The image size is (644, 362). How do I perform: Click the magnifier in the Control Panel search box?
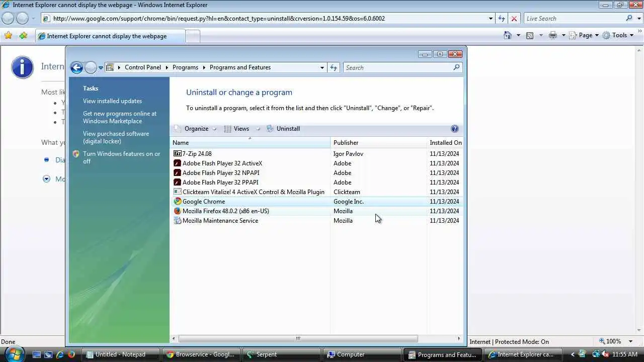click(x=456, y=67)
